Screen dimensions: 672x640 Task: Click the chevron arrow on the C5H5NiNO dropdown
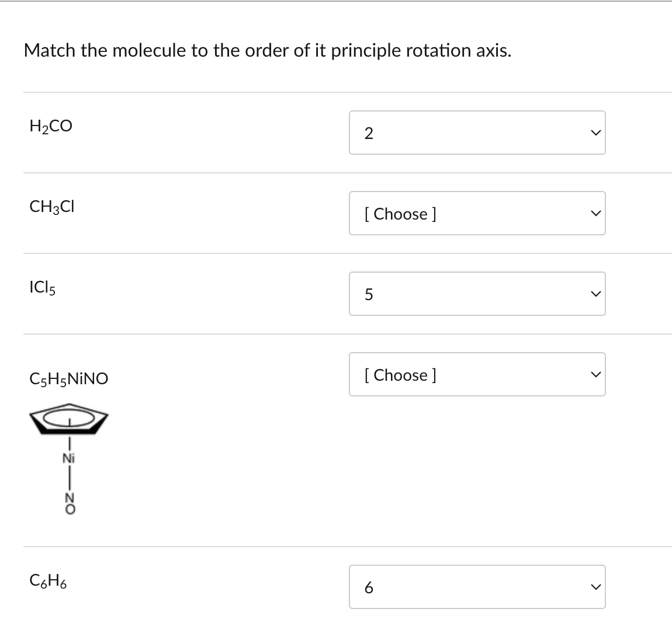595,375
